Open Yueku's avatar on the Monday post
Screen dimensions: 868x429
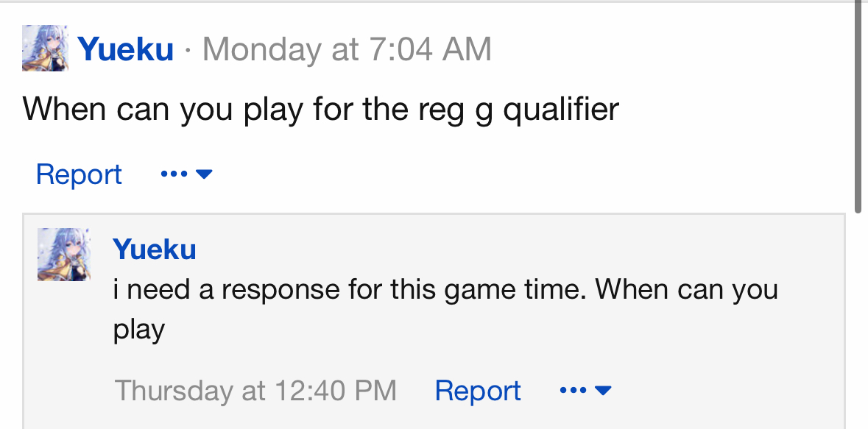tap(46, 49)
